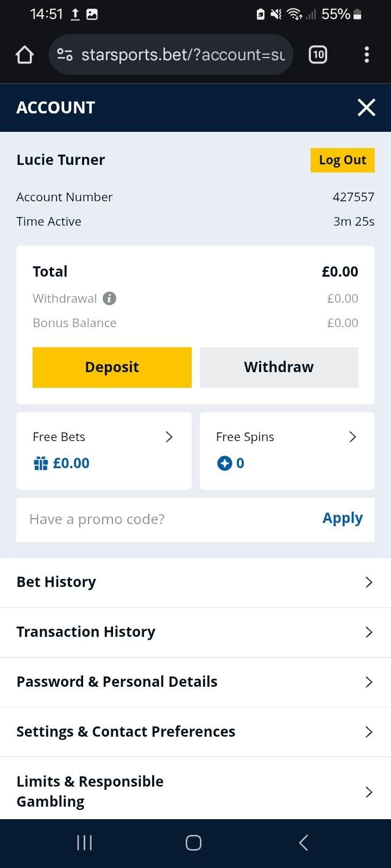The width and height of the screenshot is (391, 868).
Task: Open the browser three-dot menu
Action: coord(367,55)
